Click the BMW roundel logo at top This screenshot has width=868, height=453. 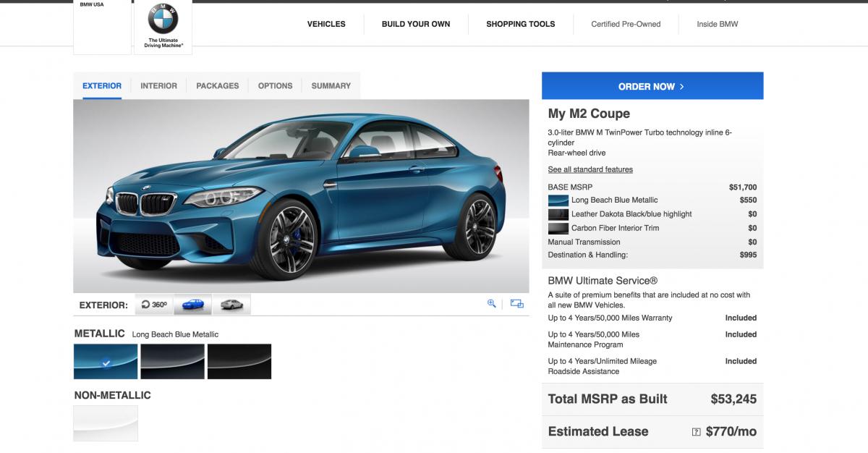tap(163, 20)
